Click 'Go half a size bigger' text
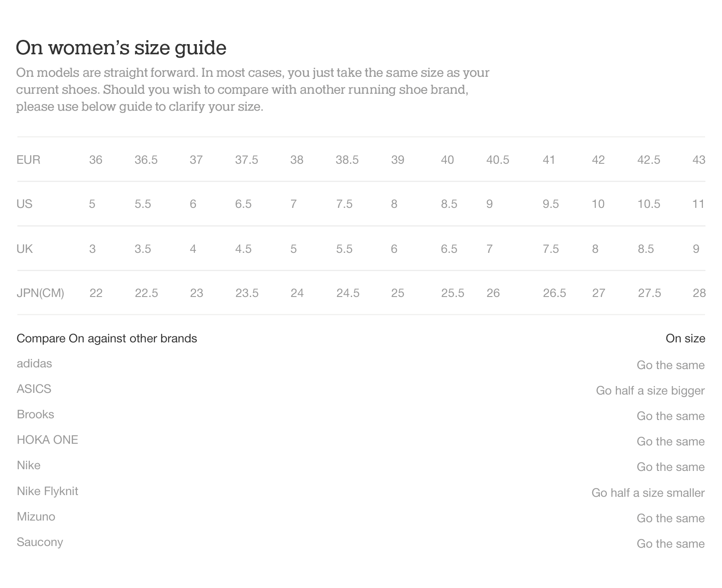The image size is (722, 588). (650, 391)
